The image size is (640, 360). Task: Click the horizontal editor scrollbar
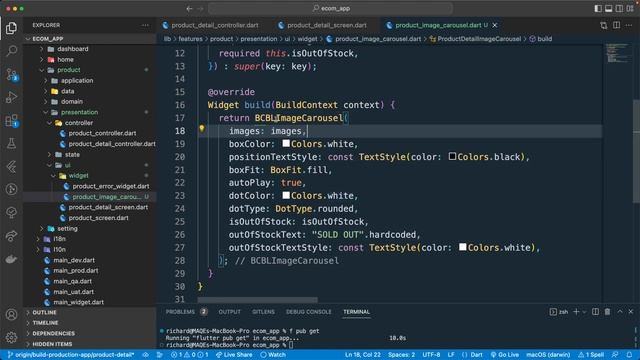[x=258, y=300]
